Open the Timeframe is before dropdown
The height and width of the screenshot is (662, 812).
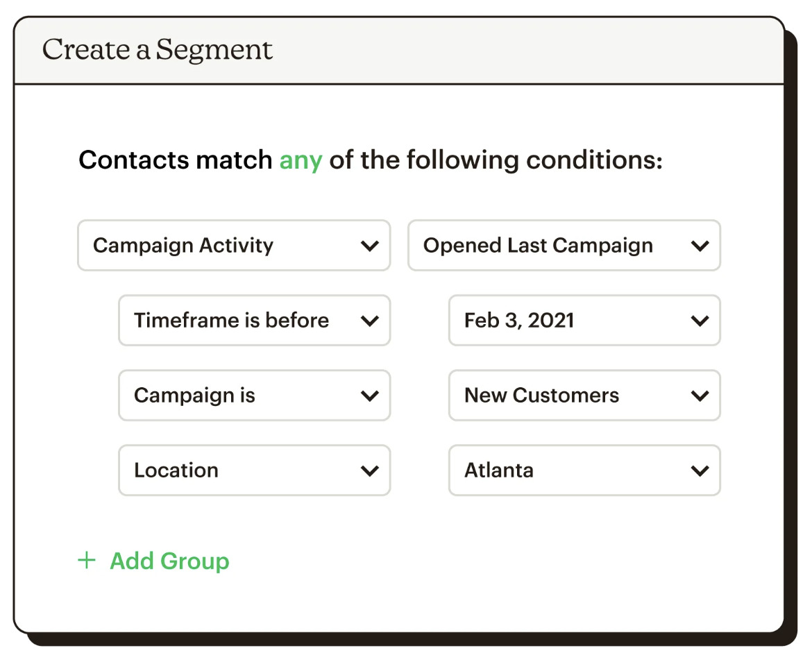tap(255, 320)
